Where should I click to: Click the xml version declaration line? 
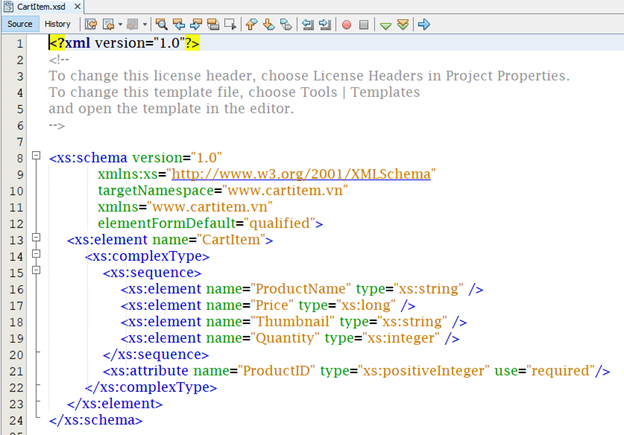pyautogui.click(x=124, y=43)
